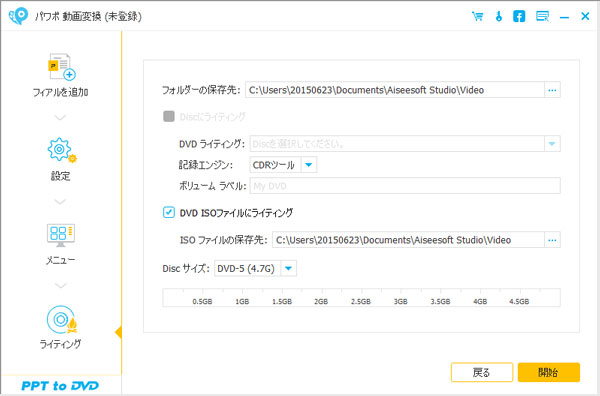Browse for the output folder location
Image resolution: width=600 pixels, height=396 pixels.
click(552, 90)
